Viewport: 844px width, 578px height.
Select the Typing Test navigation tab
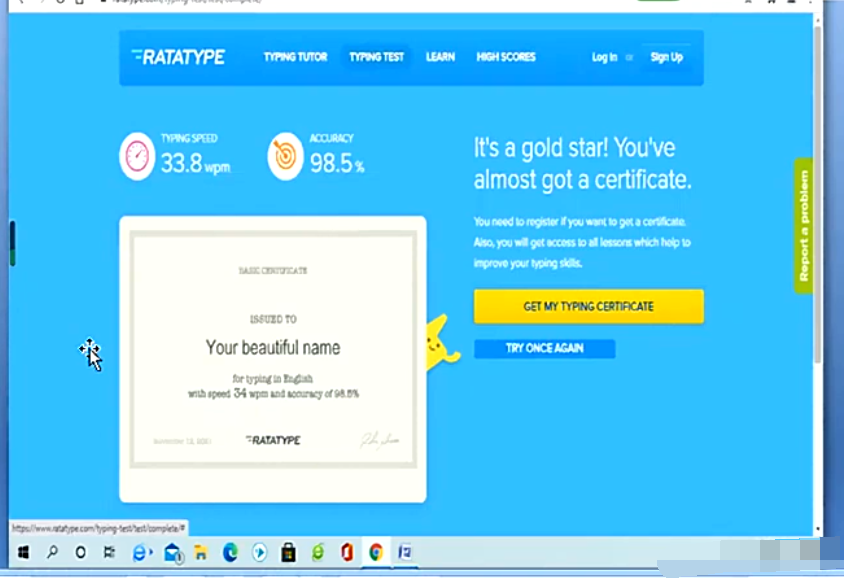tap(376, 57)
